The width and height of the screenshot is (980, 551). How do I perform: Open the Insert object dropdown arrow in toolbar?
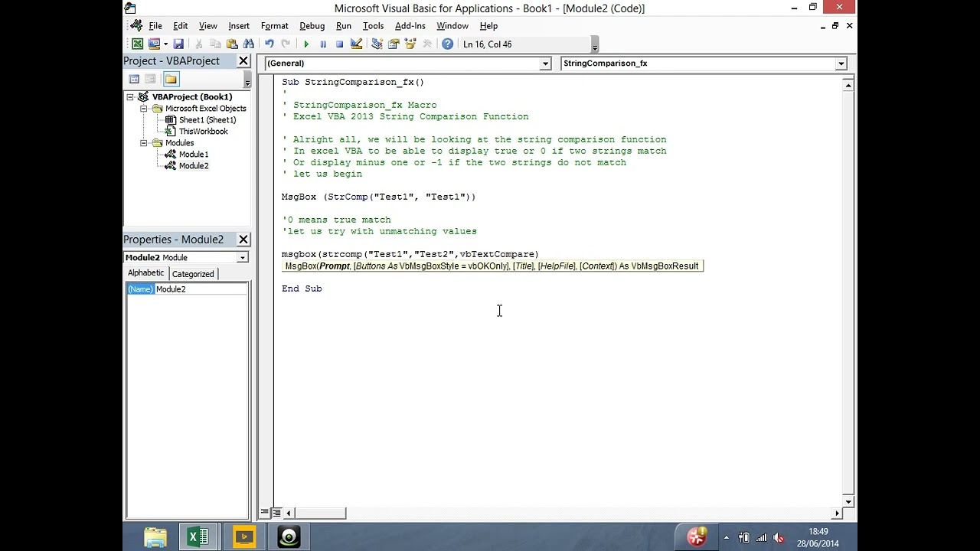(165, 44)
